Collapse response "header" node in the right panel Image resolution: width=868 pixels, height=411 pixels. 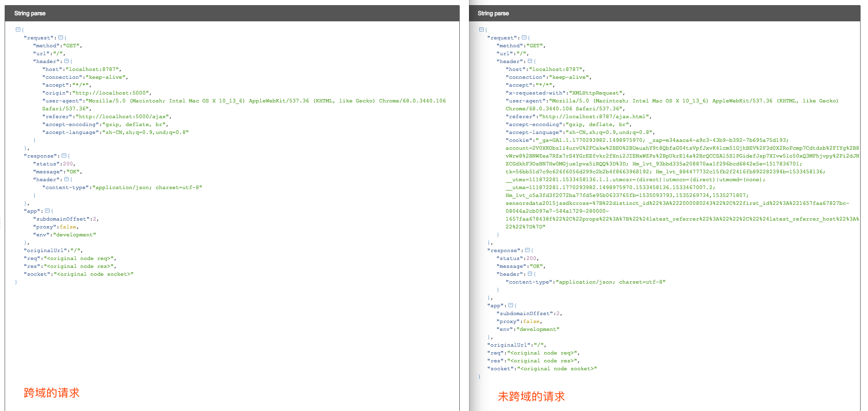[530, 274]
